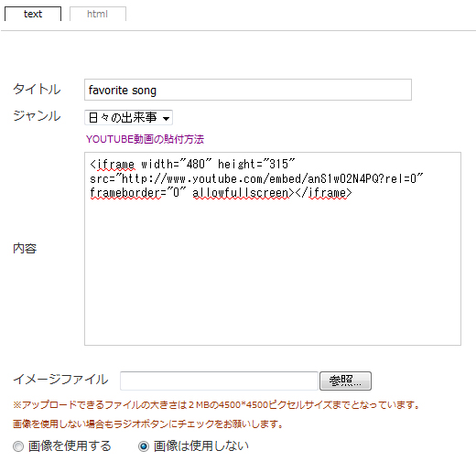This screenshot has height=472, width=476.
Task: Click the ジャンル label
Action: 37,116
